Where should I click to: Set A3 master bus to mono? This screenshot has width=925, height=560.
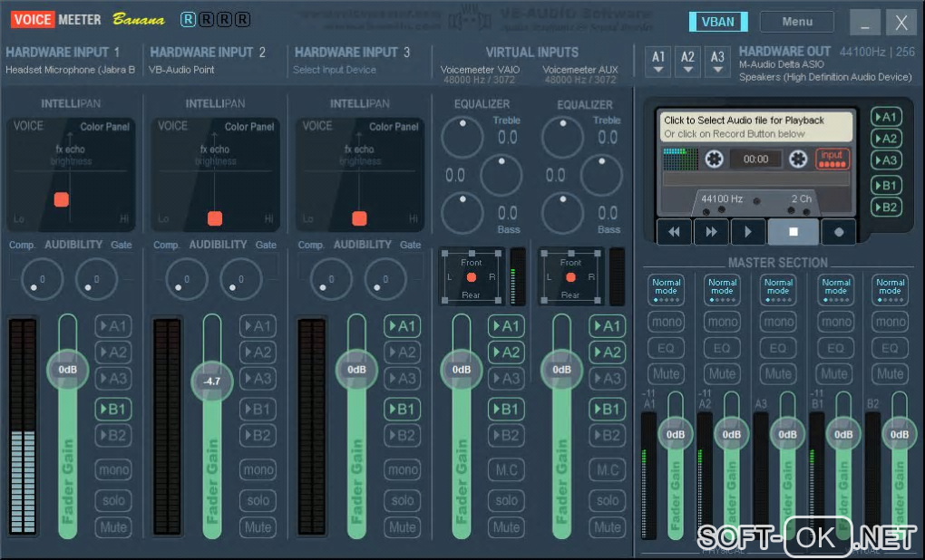[779, 322]
